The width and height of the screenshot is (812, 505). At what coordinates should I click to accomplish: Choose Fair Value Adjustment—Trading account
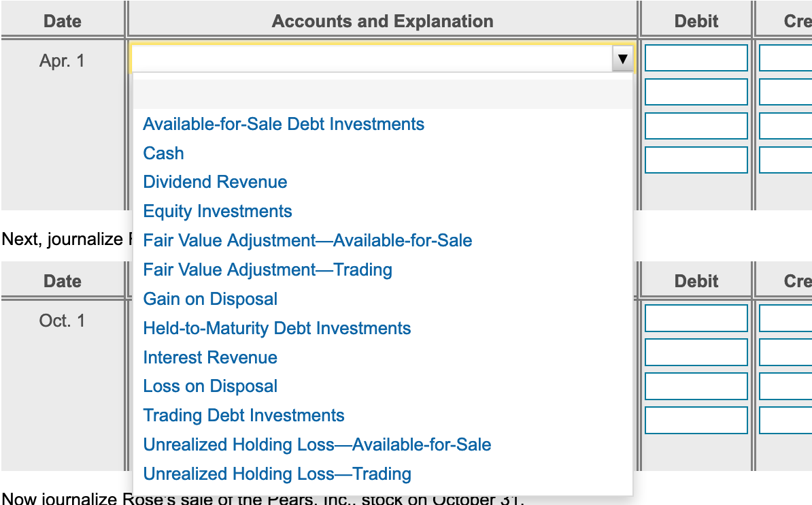coord(267,270)
